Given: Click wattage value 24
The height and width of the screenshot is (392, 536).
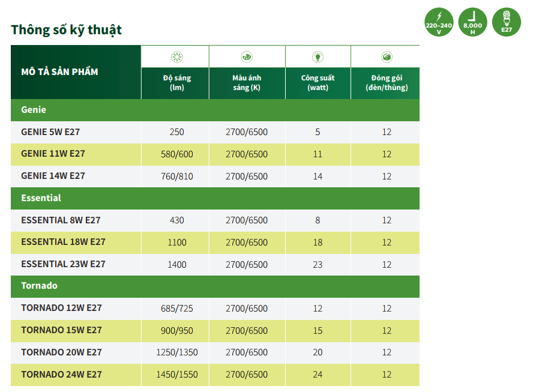Looking at the screenshot, I should pos(318,375).
